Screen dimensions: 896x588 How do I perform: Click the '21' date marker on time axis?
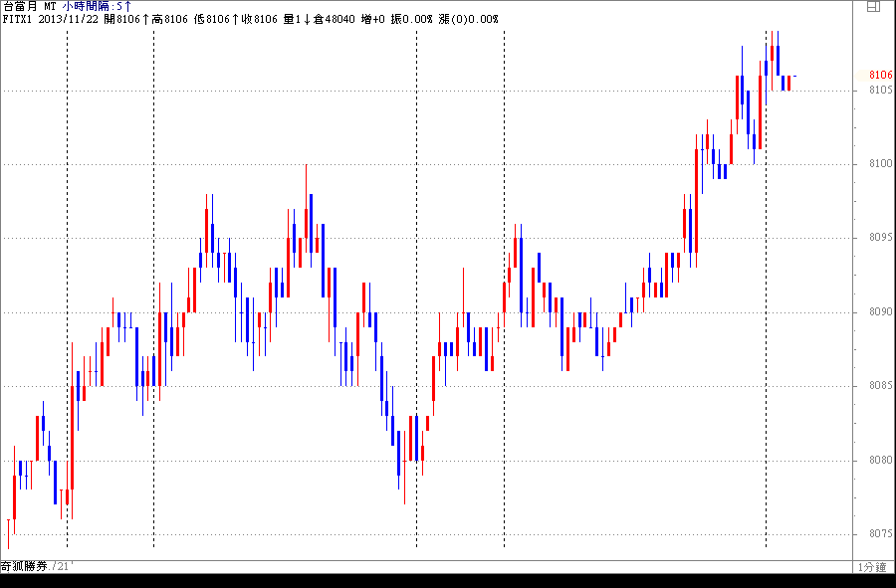(65, 566)
